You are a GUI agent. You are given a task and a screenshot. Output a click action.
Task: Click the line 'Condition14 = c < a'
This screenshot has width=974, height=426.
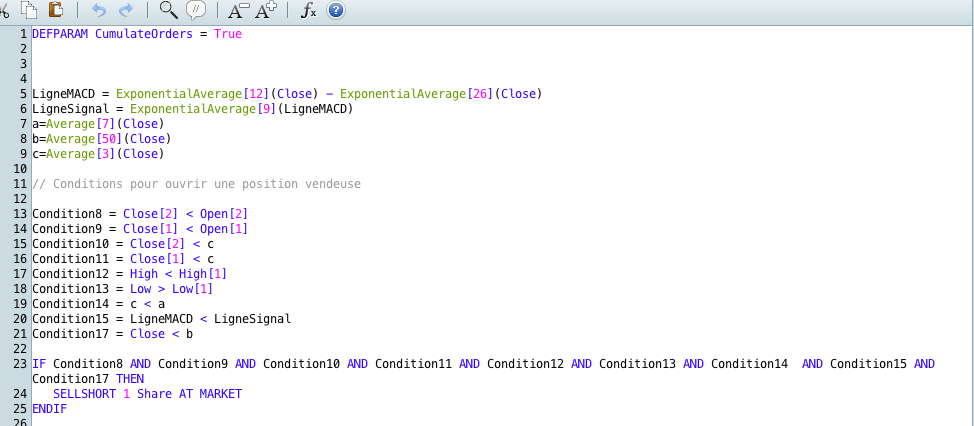pyautogui.click(x=98, y=304)
